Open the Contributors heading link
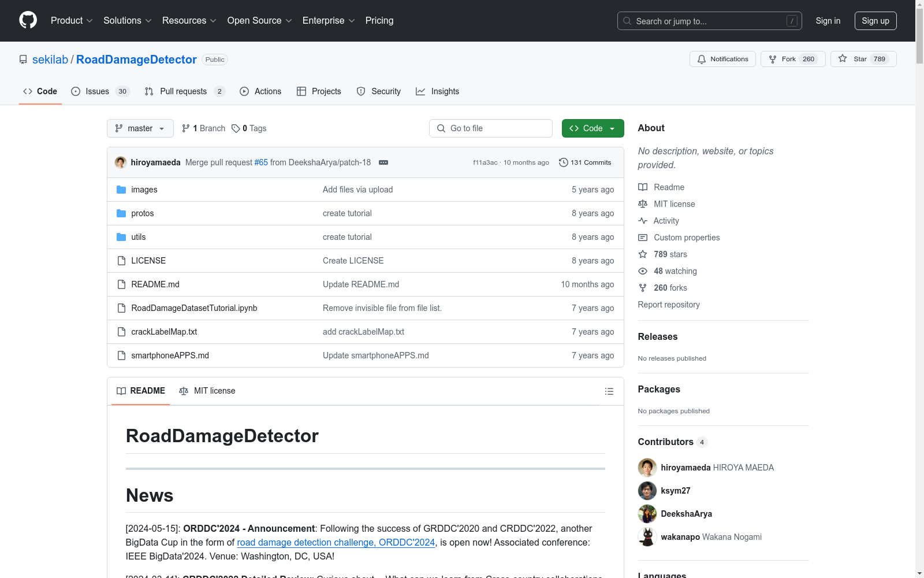Screen dimensions: 924x578 672,442
